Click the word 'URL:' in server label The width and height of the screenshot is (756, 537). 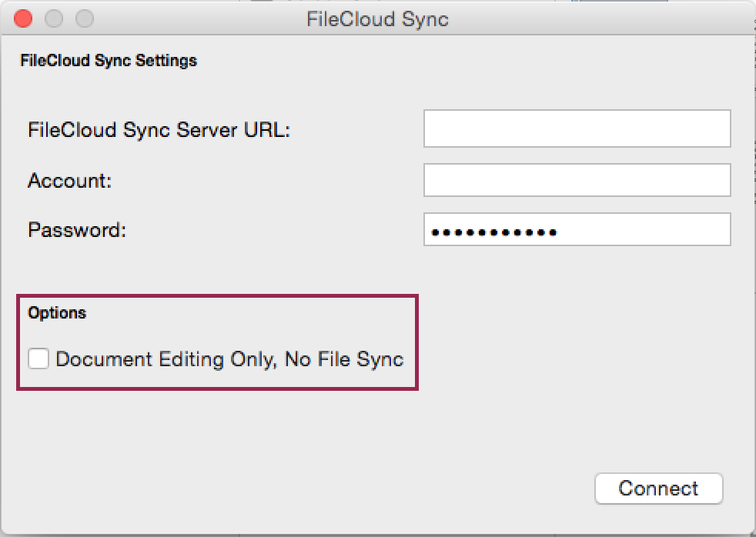point(267,129)
